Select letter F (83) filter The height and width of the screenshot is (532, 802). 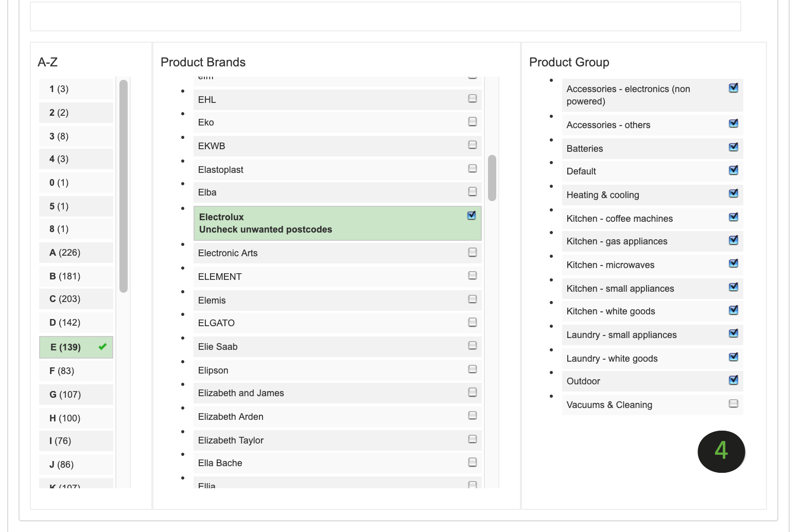pyautogui.click(x=76, y=371)
